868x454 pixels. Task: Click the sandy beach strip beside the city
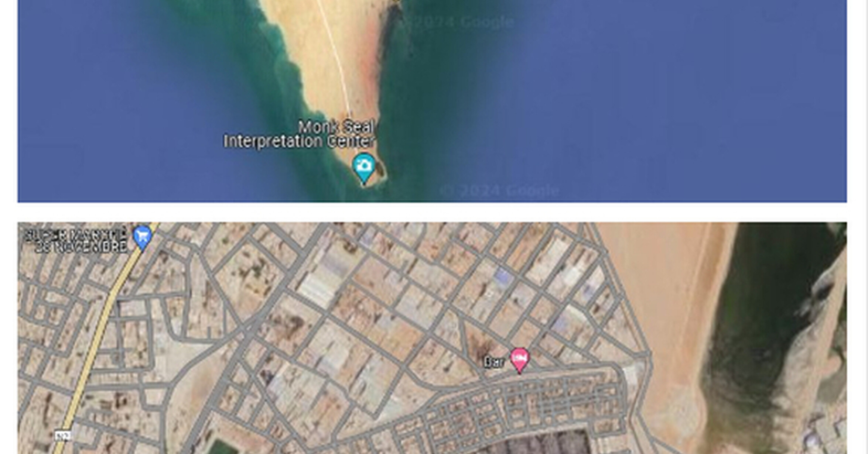669,314
